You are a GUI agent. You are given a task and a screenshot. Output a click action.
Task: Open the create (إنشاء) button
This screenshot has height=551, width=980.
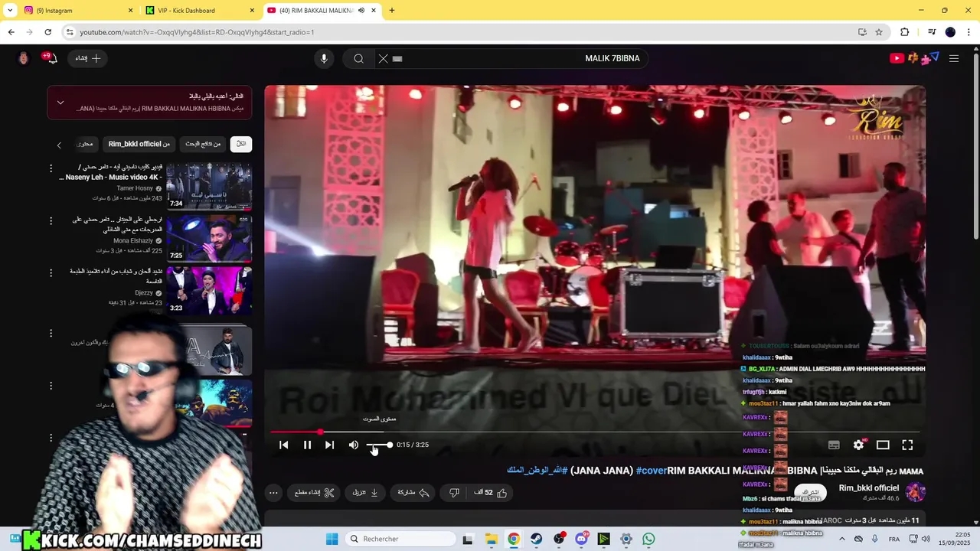(x=87, y=58)
